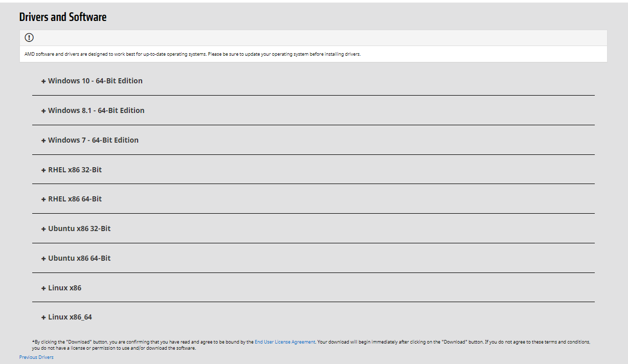Expand Windows 7 - 64-Bit Edition section
The height and width of the screenshot is (364, 628).
[x=90, y=140]
